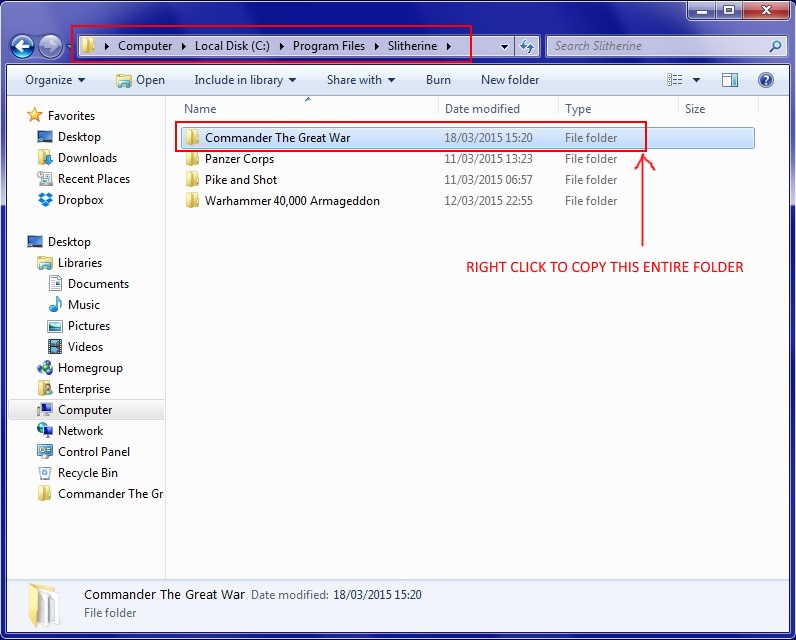The width and height of the screenshot is (796, 640).
Task: Change the view with the view icon
Action: [x=675, y=80]
